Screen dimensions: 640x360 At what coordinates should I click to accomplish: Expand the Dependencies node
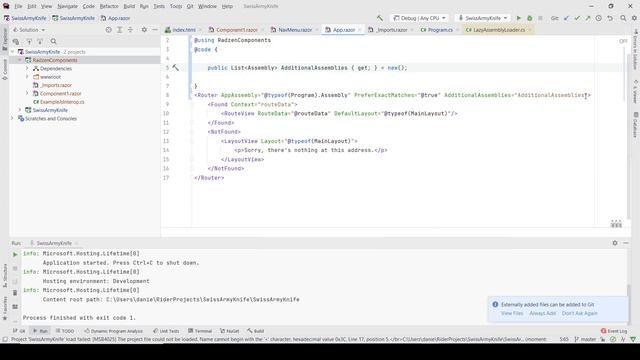point(27,68)
